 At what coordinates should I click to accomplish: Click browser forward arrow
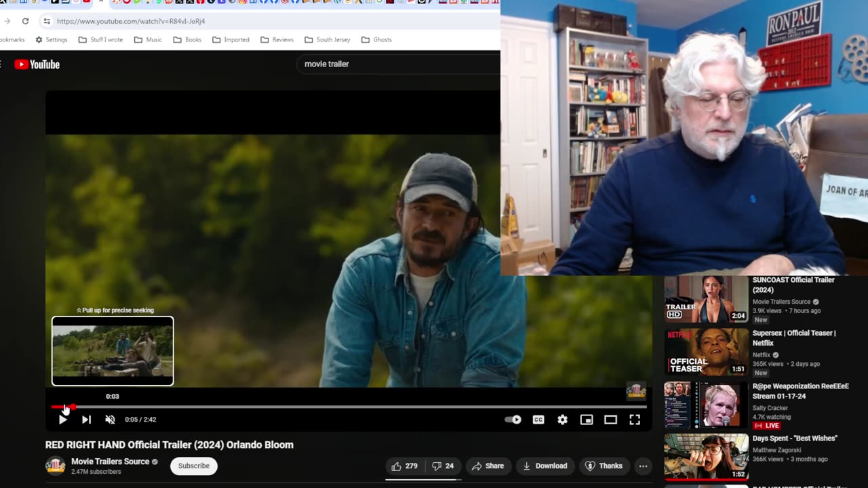pyautogui.click(x=7, y=21)
